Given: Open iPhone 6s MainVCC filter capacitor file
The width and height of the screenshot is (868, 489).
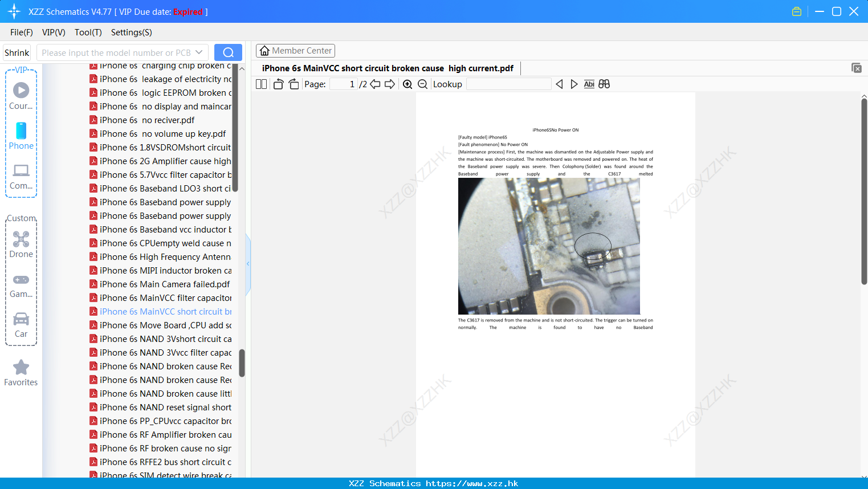Looking at the screenshot, I should (x=161, y=298).
